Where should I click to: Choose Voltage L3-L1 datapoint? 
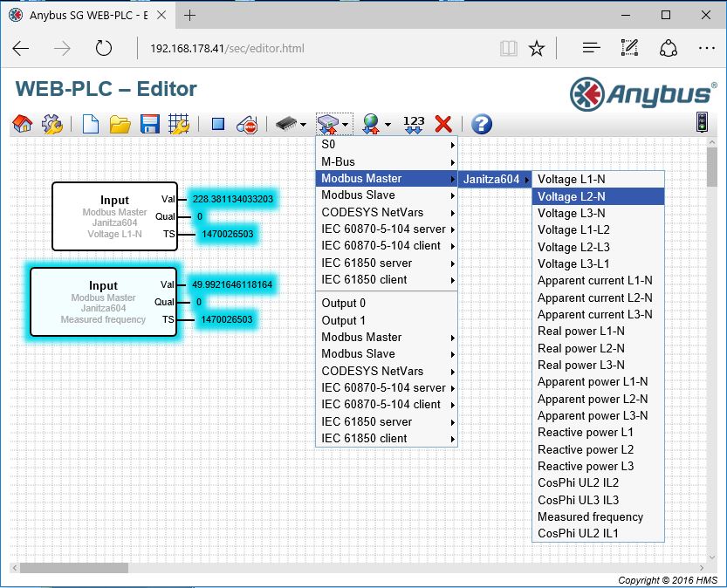point(598,263)
